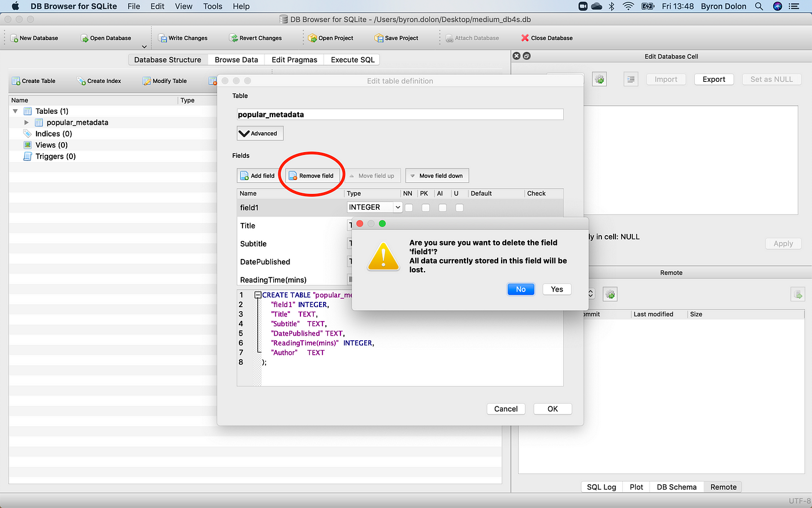This screenshot has height=508, width=812.
Task: Click OK in Edit table definition
Action: [x=553, y=409]
